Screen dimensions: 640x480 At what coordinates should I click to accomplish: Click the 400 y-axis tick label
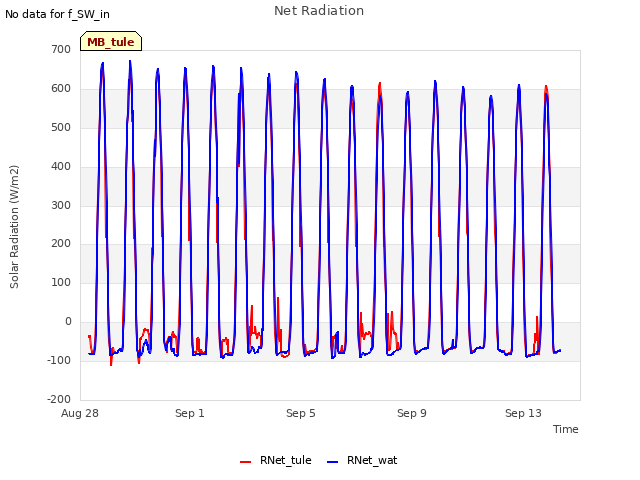pyautogui.click(x=61, y=167)
